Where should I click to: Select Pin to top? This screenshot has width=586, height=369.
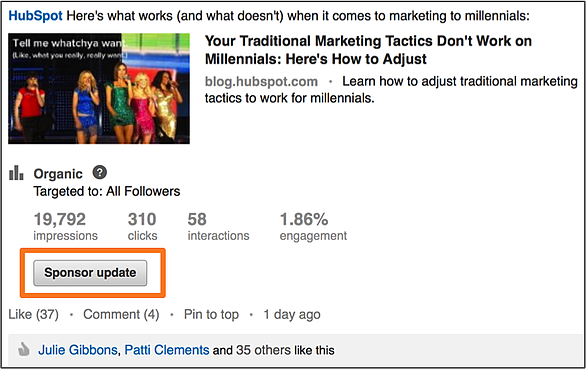211,314
